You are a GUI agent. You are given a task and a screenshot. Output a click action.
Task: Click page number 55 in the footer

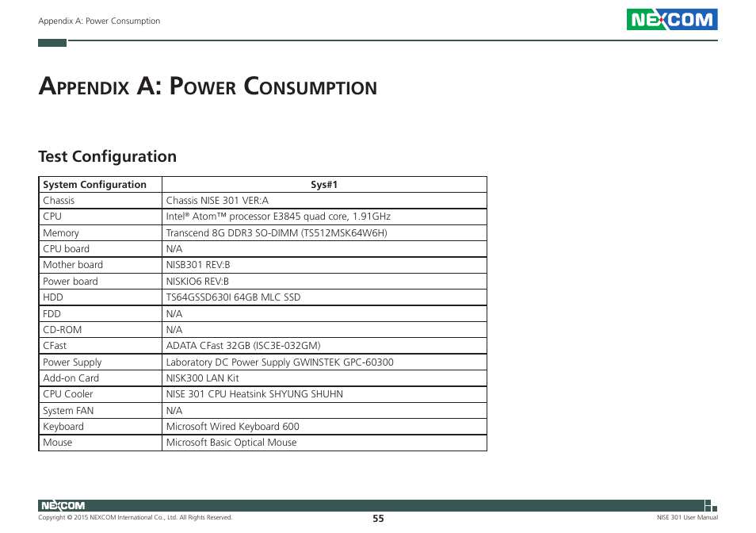pyautogui.click(x=378, y=519)
